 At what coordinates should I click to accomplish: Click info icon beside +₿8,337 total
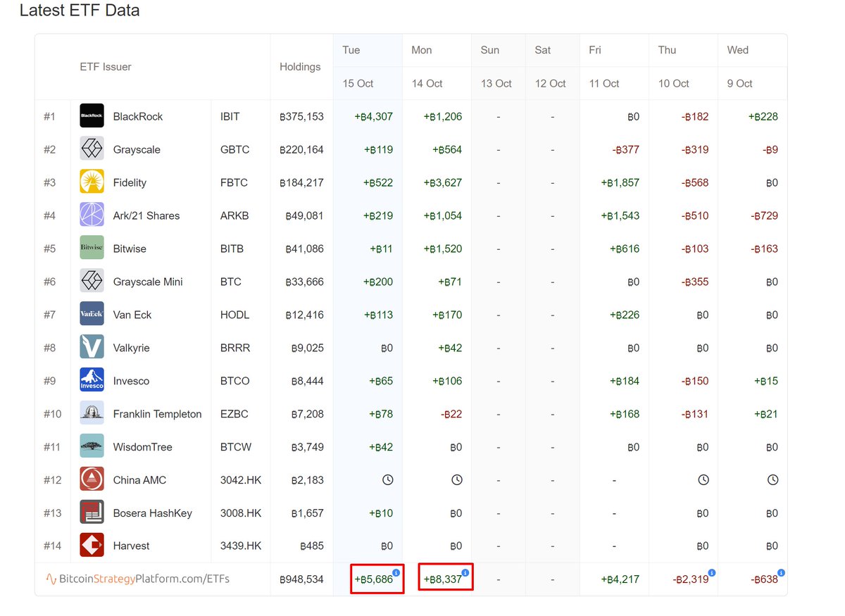[466, 573]
